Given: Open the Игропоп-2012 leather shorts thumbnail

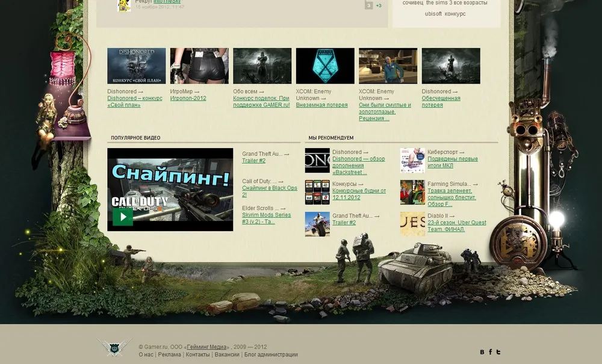Looking at the screenshot, I should click(x=199, y=66).
